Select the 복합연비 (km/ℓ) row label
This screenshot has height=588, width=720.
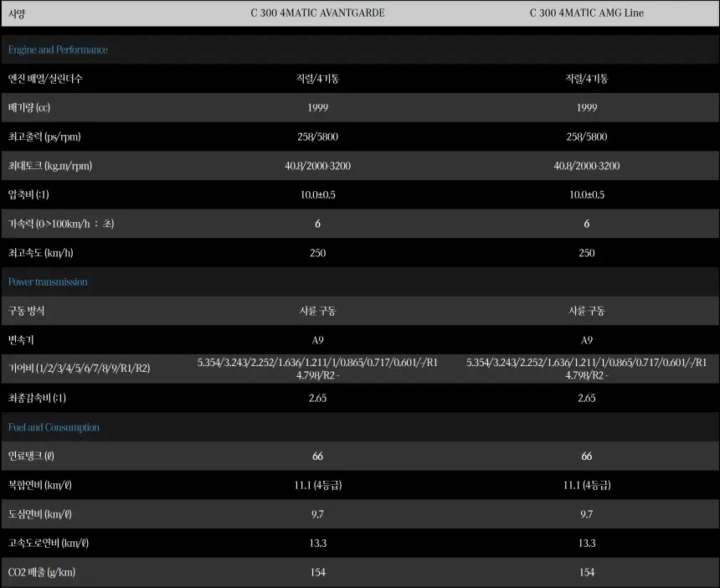pos(40,485)
